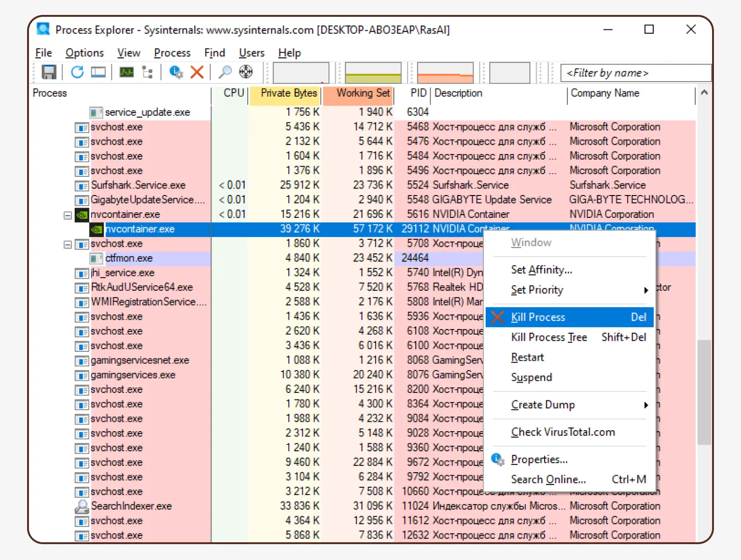
Task: Click the physical memory orange mini graph
Action: click(445, 73)
